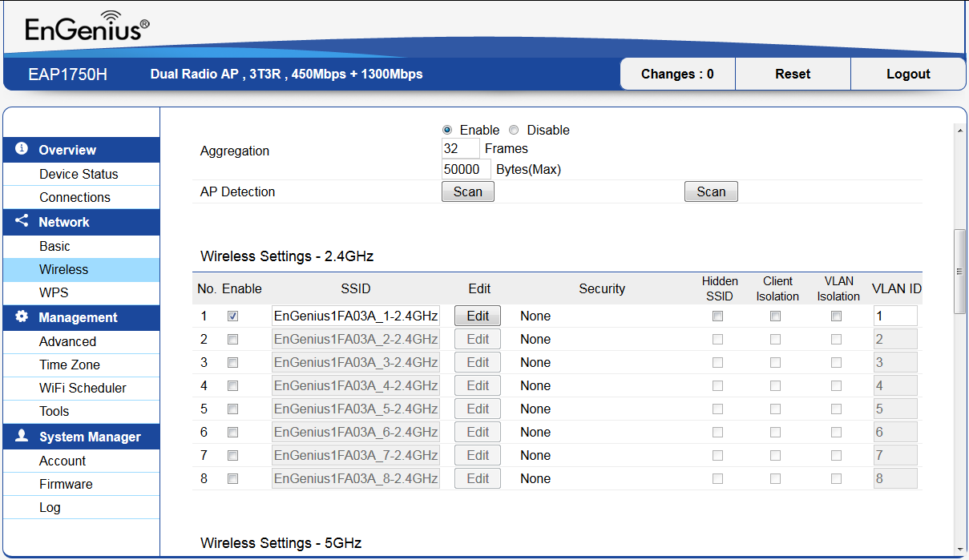Image resolution: width=969 pixels, height=560 pixels.
Task: Check Enable for SSID row 5
Action: click(x=232, y=409)
